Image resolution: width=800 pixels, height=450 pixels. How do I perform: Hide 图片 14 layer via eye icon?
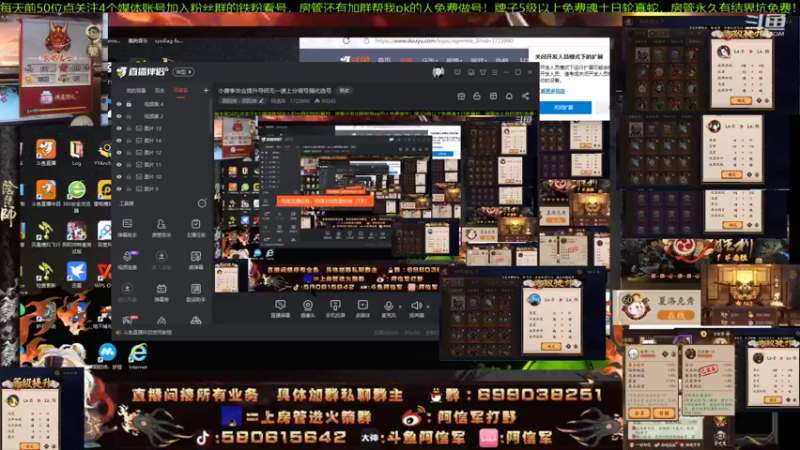coord(119,140)
